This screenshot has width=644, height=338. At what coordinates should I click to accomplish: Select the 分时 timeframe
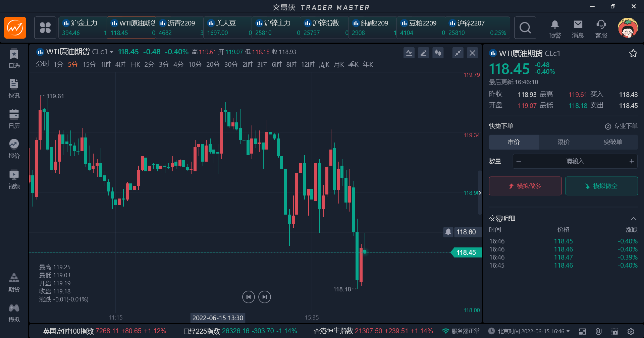(43, 64)
